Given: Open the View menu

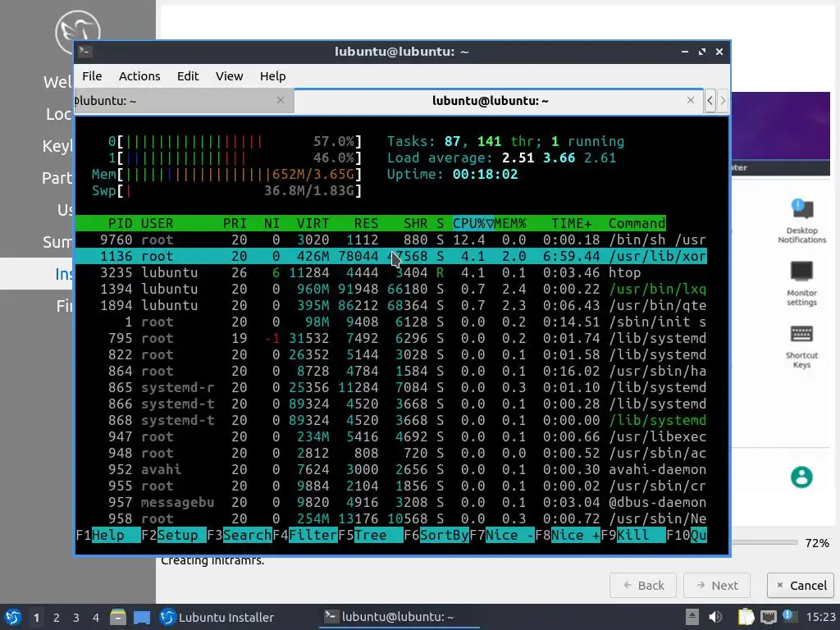Looking at the screenshot, I should click(x=230, y=76).
